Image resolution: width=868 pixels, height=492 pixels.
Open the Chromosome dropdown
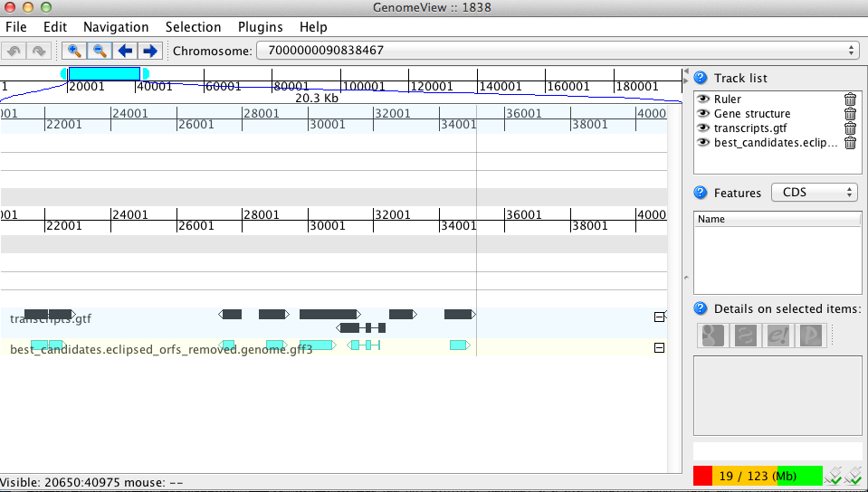(558, 51)
